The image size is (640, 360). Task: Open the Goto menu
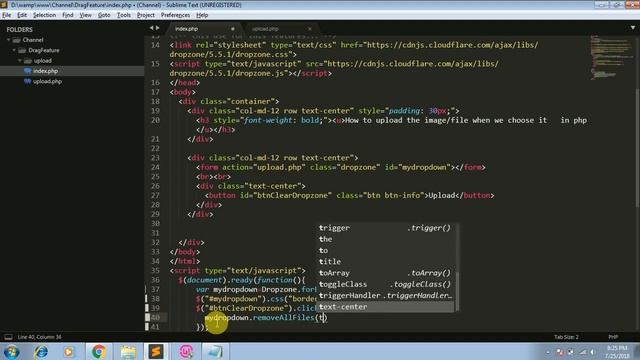(104, 15)
